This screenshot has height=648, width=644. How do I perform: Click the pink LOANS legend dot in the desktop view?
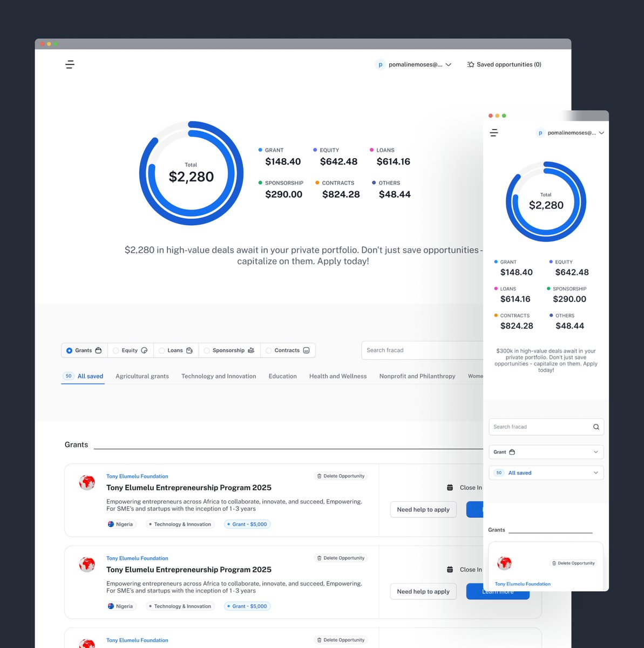tap(371, 150)
